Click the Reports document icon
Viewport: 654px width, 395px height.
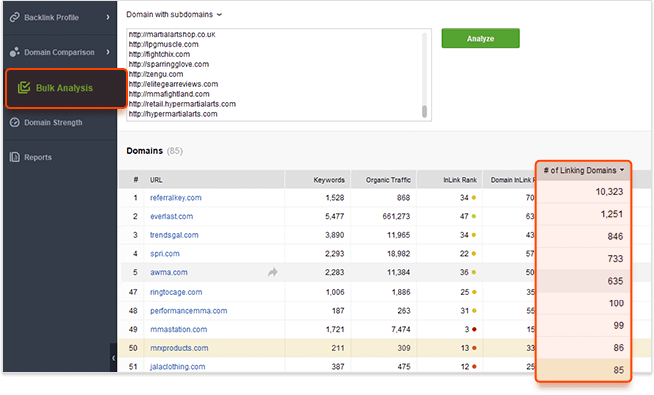(15, 157)
